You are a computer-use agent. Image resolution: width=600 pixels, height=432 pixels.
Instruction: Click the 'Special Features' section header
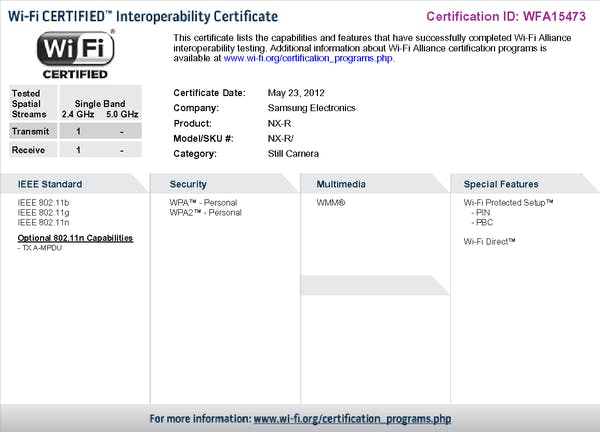pyautogui.click(x=501, y=184)
